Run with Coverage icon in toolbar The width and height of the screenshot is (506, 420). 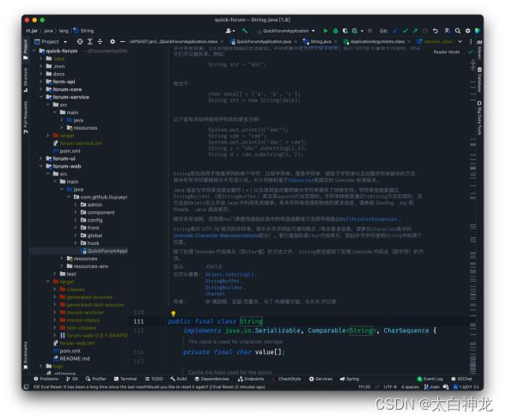(345, 31)
